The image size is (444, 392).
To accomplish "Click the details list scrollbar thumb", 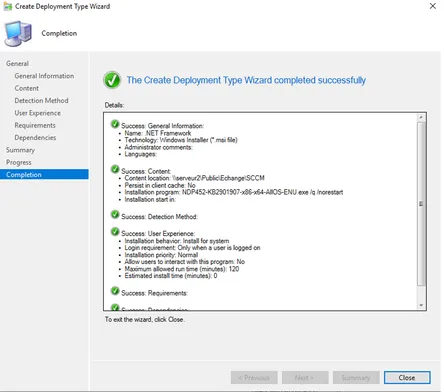I will click(421, 204).
